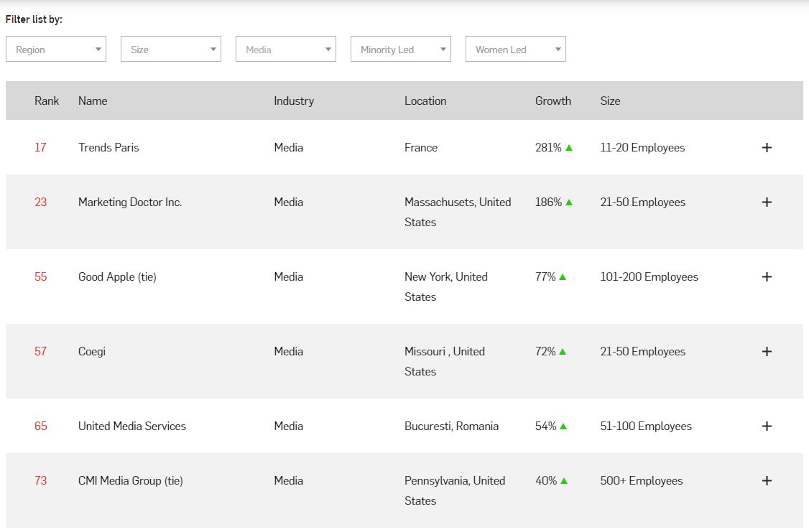
Task: Open the Region filter dropdown
Action: 56,49
